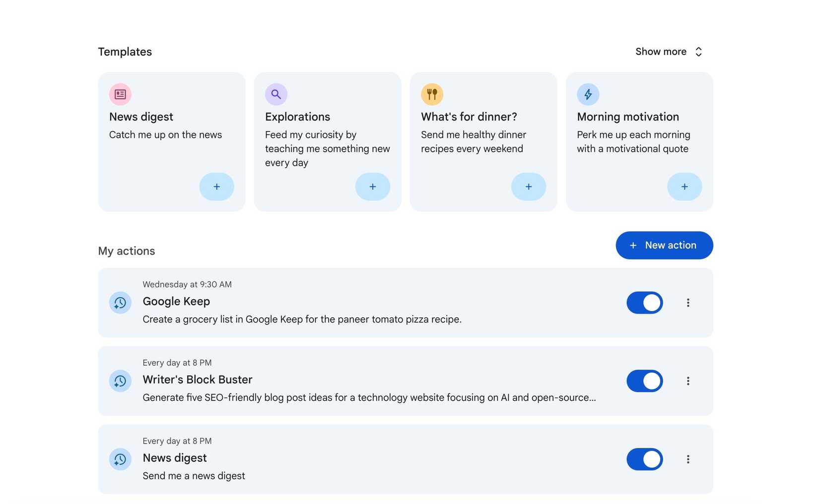Image resolution: width=819 pixels, height=504 pixels.
Task: Open the three-dot menu on Writer's Block Buster
Action: click(688, 381)
